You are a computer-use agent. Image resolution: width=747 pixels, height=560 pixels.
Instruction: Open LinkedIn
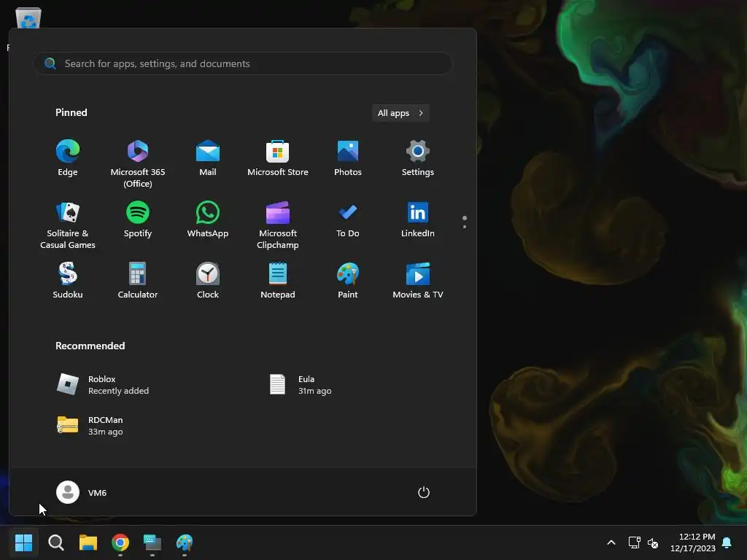click(x=418, y=220)
